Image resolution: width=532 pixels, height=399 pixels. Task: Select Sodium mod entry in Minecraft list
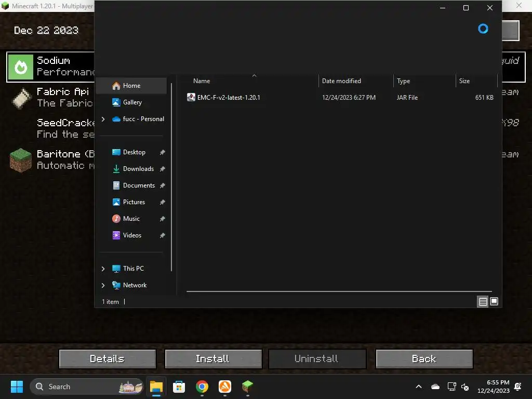point(50,67)
